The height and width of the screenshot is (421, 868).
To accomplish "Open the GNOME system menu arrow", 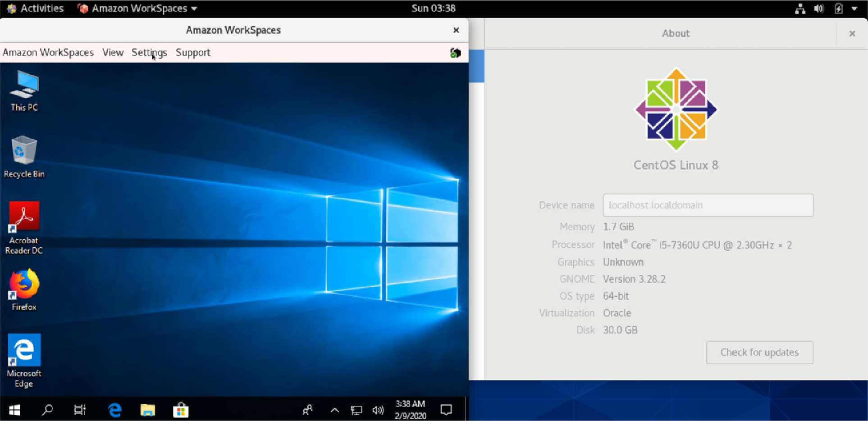I will pyautogui.click(x=854, y=8).
